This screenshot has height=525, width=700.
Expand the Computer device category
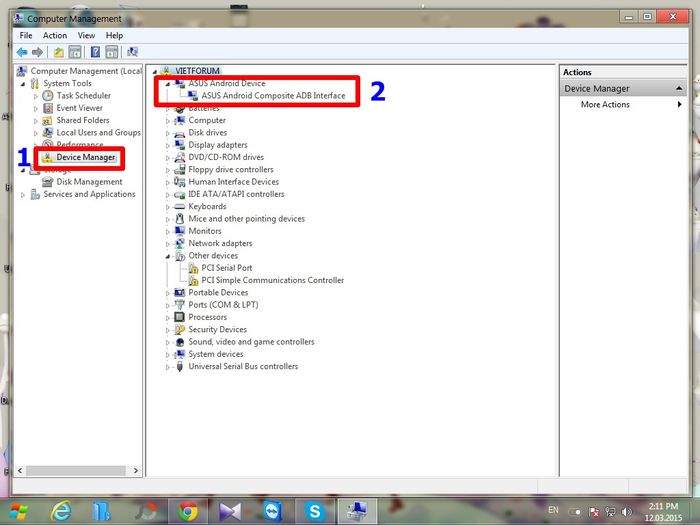(x=168, y=121)
